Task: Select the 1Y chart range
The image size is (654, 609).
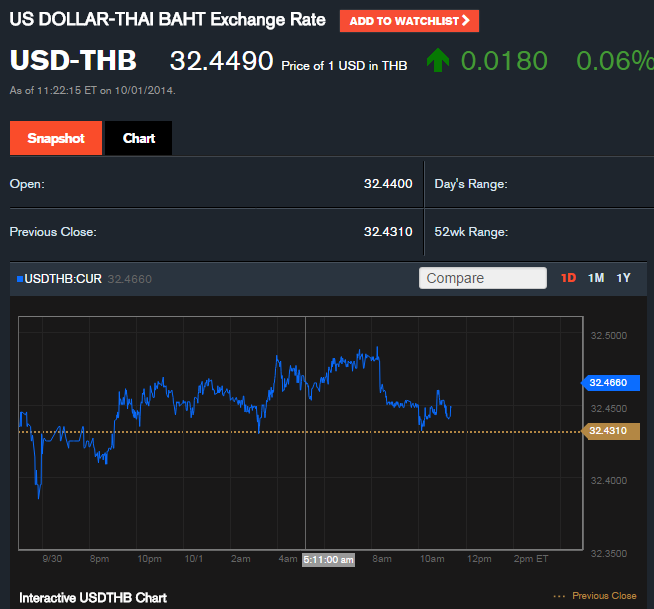Action: point(624,278)
